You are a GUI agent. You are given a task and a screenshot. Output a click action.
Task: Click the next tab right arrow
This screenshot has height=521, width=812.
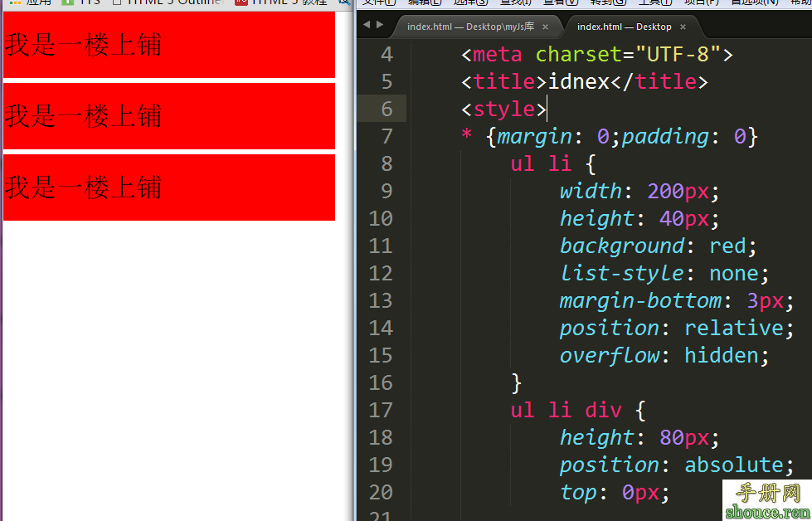(x=380, y=25)
